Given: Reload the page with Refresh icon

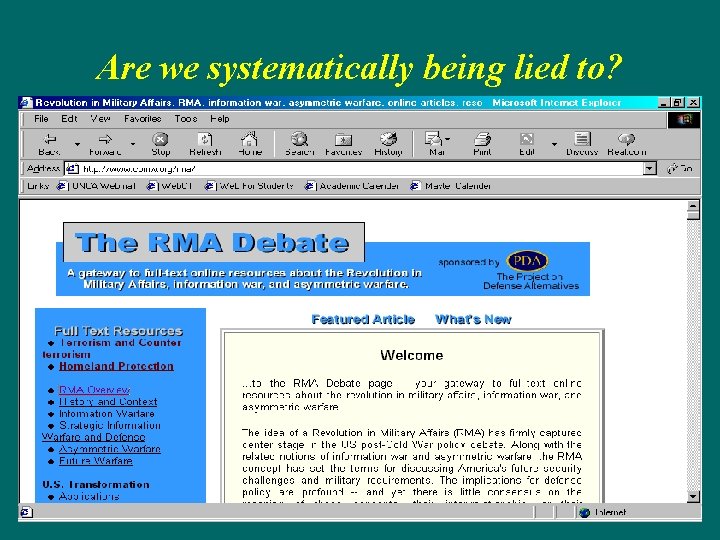Looking at the screenshot, I should click(x=205, y=139).
